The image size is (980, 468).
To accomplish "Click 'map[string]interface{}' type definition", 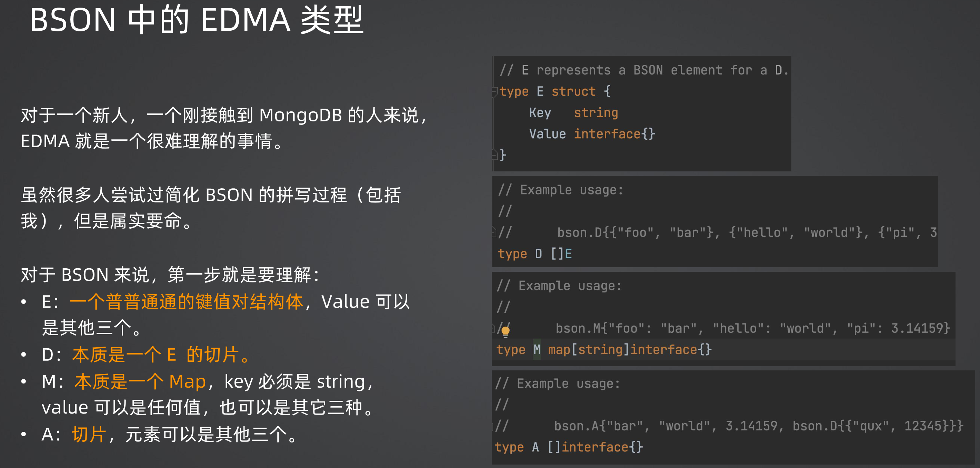I will tap(630, 349).
